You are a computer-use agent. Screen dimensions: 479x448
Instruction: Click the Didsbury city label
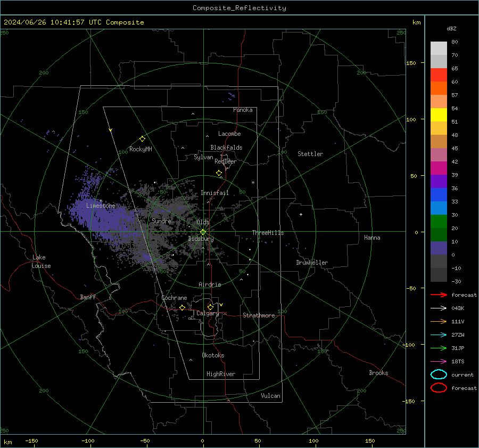(201, 239)
